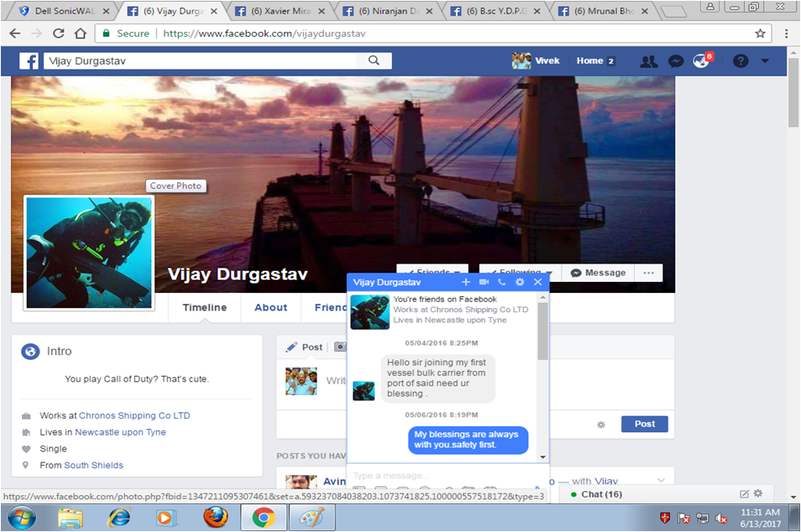Image resolution: width=801 pixels, height=532 pixels.
Task: Open chat options gear in chat window
Action: pyautogui.click(x=520, y=283)
